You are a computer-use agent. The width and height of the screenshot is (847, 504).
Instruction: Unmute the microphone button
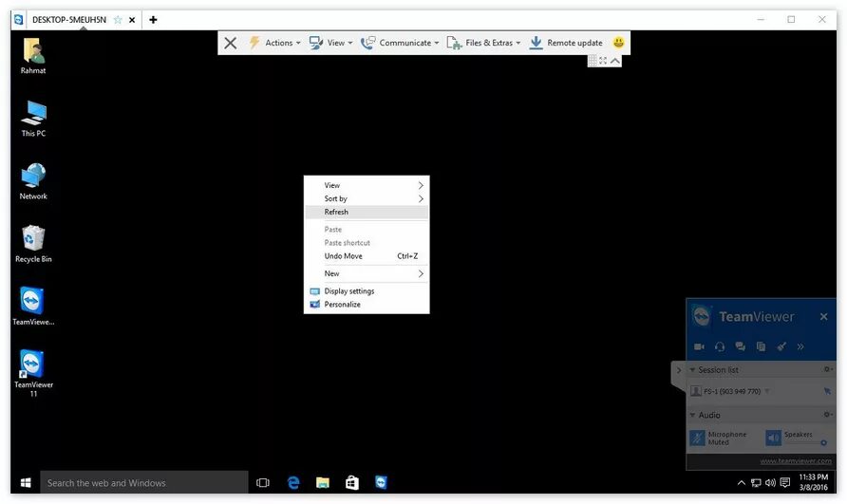(x=697, y=438)
